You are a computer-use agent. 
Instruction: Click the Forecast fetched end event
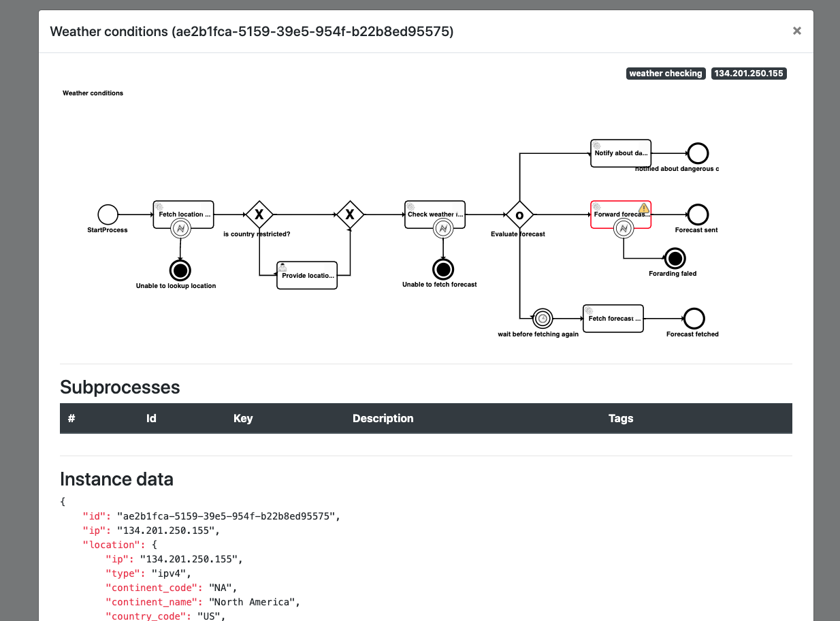coord(694,318)
